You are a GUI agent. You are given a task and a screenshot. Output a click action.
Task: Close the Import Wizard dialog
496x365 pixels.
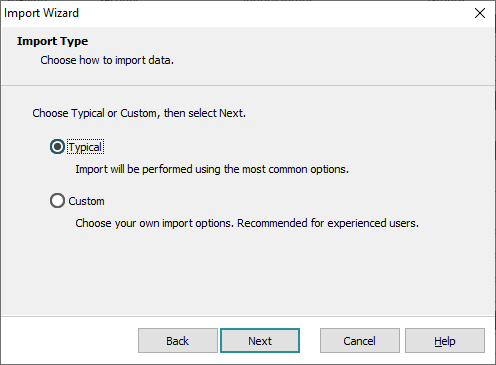(x=480, y=13)
